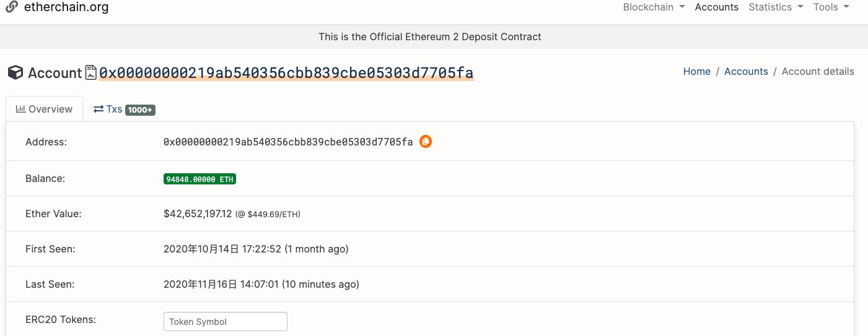Click the etherchain.org site name text
Image resolution: width=868 pixels, height=336 pixels.
pos(66,7)
